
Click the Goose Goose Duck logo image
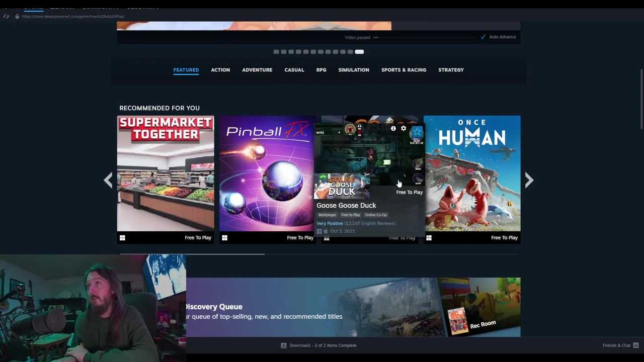click(342, 186)
